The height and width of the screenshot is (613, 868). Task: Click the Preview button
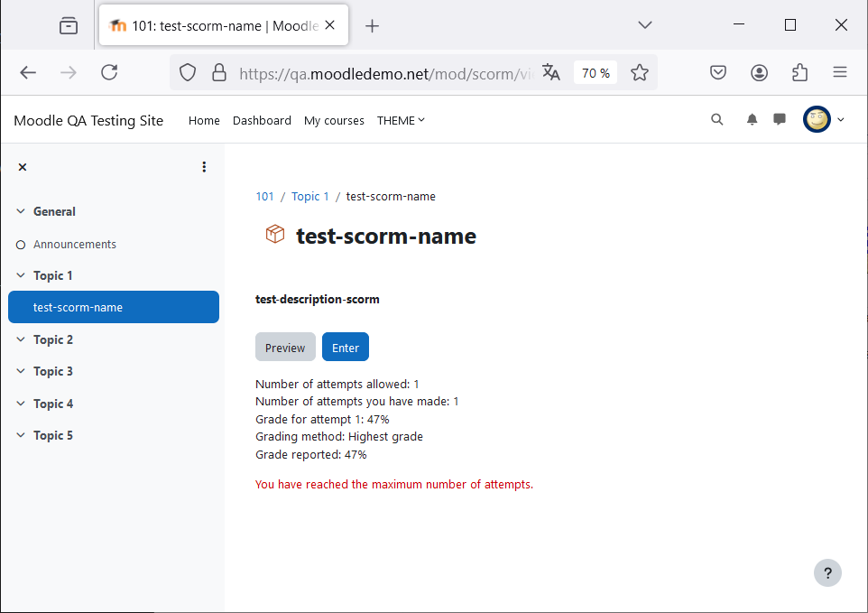[285, 348]
